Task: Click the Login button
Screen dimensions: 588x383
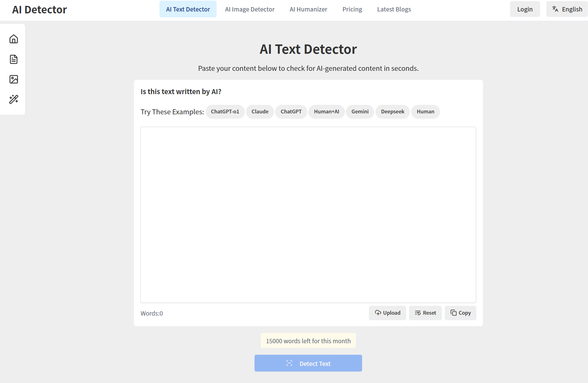Action: (x=525, y=9)
